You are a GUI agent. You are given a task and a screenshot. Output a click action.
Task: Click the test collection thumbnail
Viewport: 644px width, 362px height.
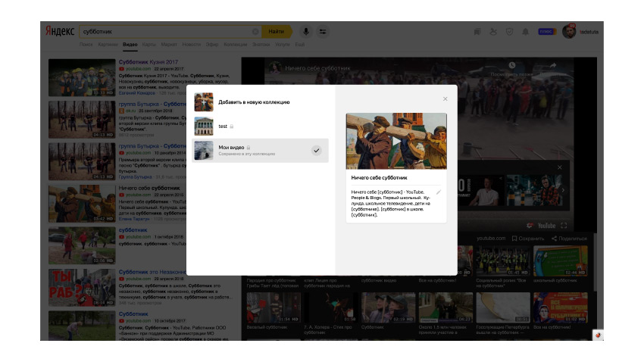point(204,126)
